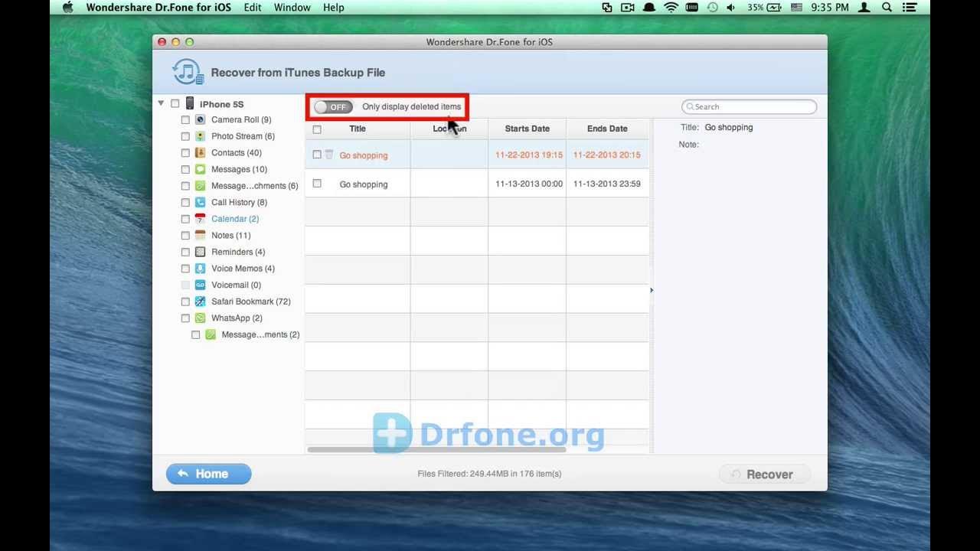The image size is (980, 551).
Task: Click the Voicemail icon
Action: 200,285
